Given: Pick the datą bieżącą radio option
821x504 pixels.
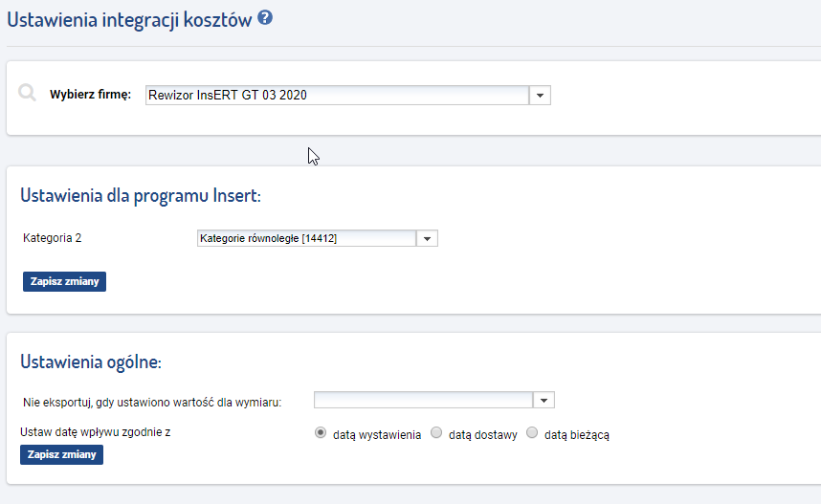Looking at the screenshot, I should [532, 433].
